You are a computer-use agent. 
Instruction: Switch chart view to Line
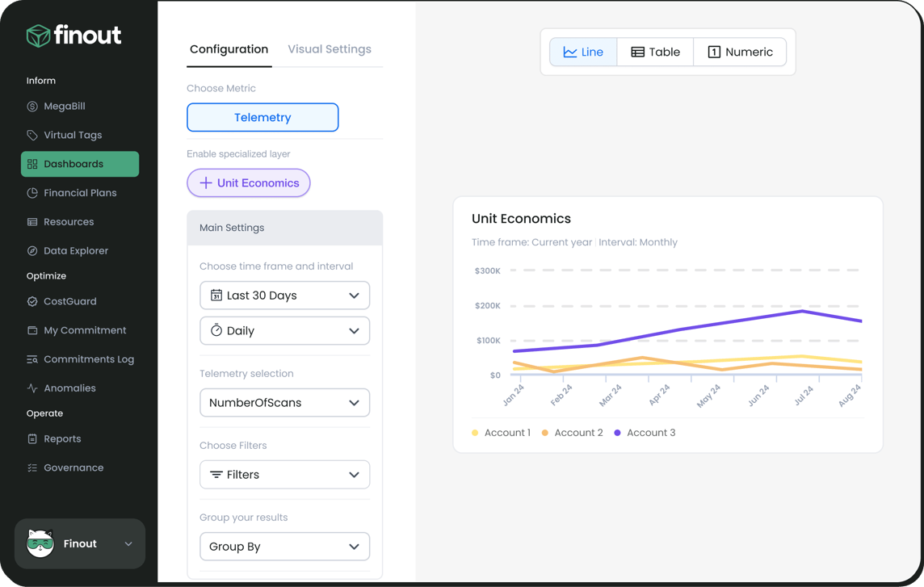(x=583, y=52)
